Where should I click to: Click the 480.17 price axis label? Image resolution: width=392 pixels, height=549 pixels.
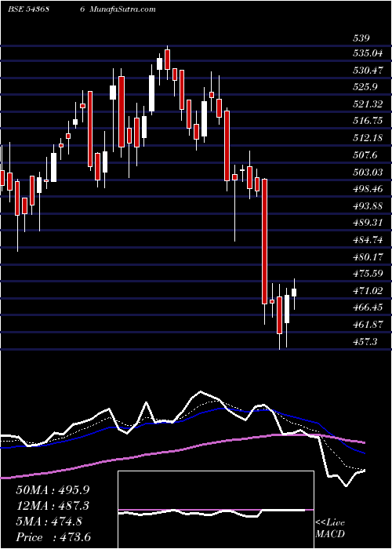coord(368,256)
